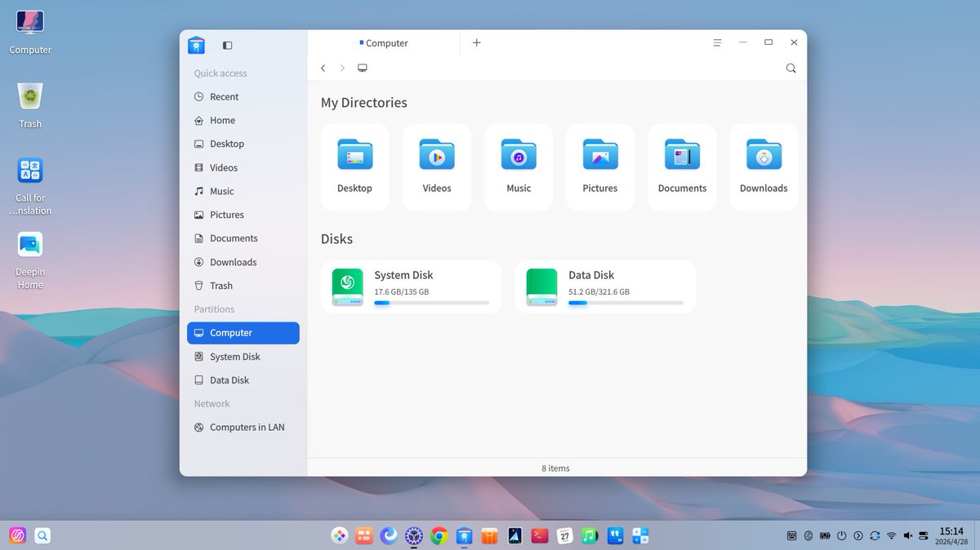Screen dimensions: 980x550
Task: Click the file manager logo icon
Action: (x=196, y=45)
